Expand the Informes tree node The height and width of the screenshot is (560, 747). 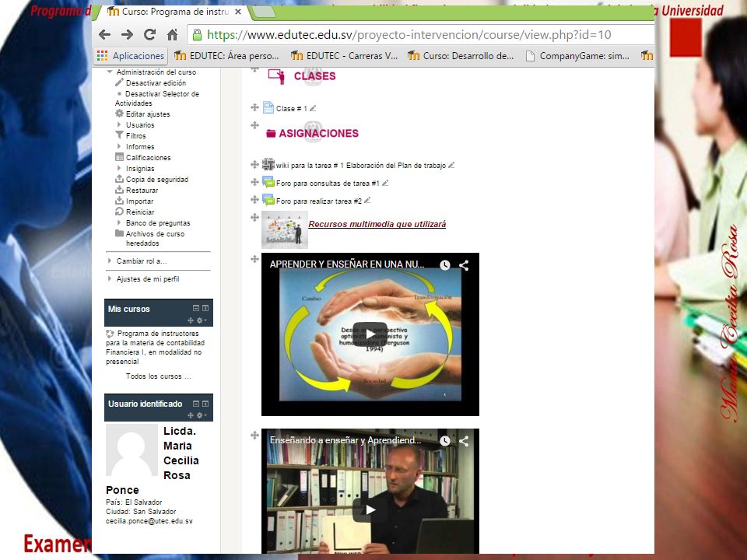point(119,147)
